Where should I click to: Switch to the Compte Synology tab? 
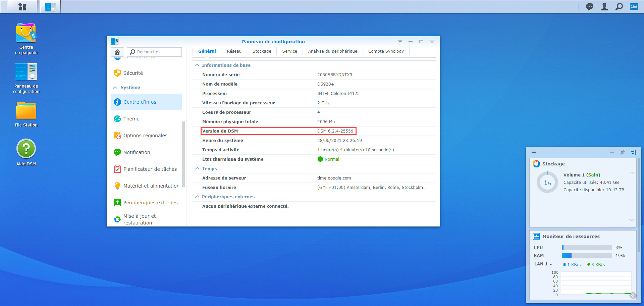(386, 51)
